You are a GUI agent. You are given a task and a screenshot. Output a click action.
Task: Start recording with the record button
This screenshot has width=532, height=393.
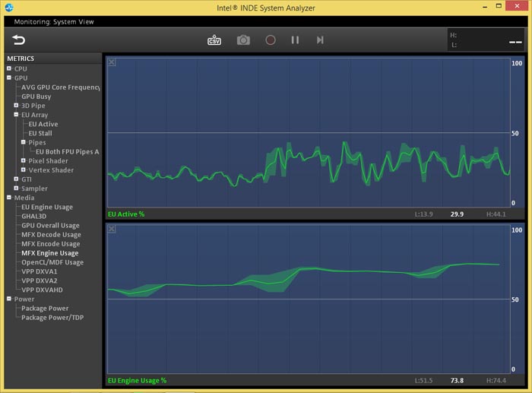(270, 40)
